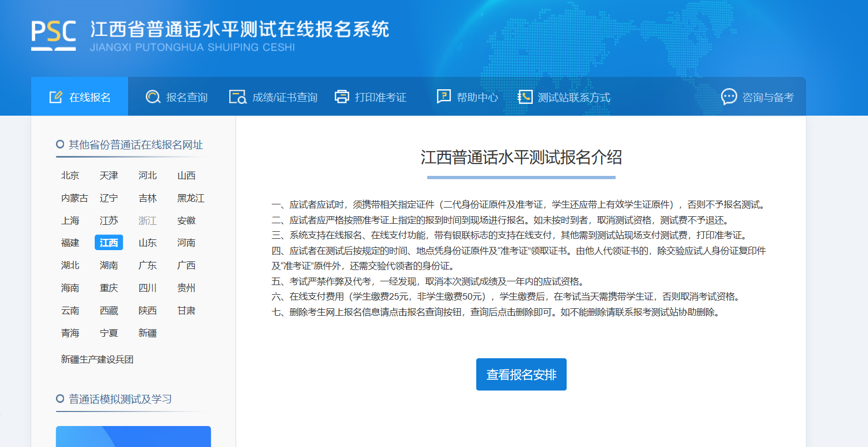The height and width of the screenshot is (447, 868).
Task: Click the 成绩/证书查询 search icon
Action: [237, 97]
